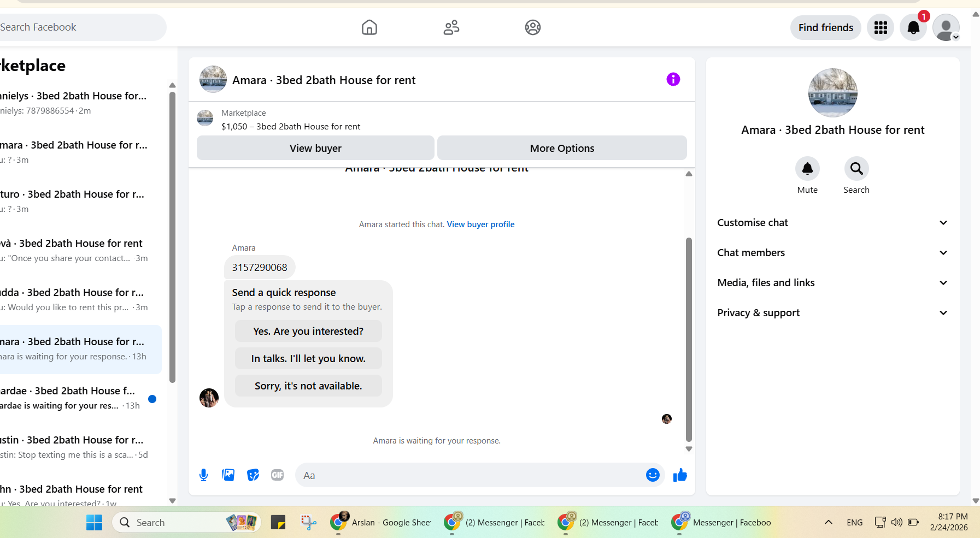Viewport: 980px width, 538px height.
Task: Choose a sticker icon
Action: tap(253, 475)
